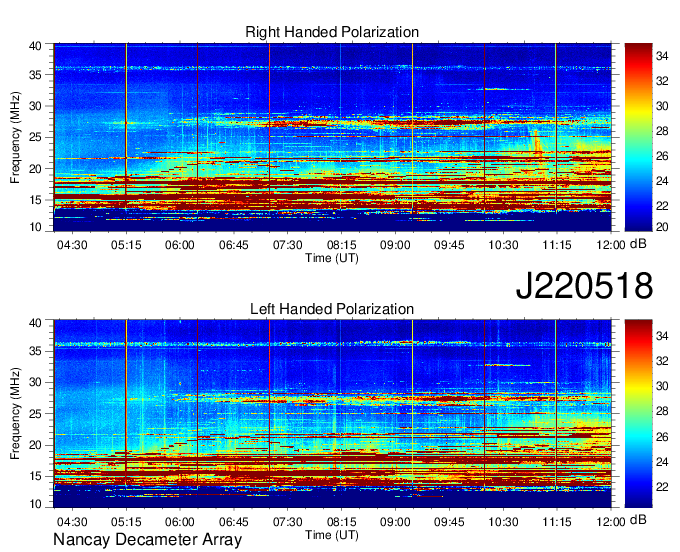The image size is (680, 552).
Task: Click 08:15 tick on left-handed time axis
Action: [342, 522]
